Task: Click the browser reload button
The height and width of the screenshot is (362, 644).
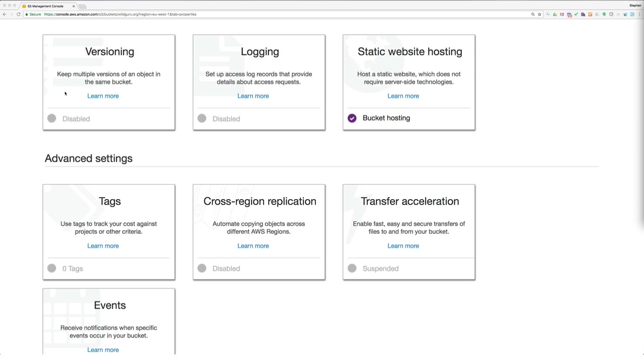Action: 19,14
